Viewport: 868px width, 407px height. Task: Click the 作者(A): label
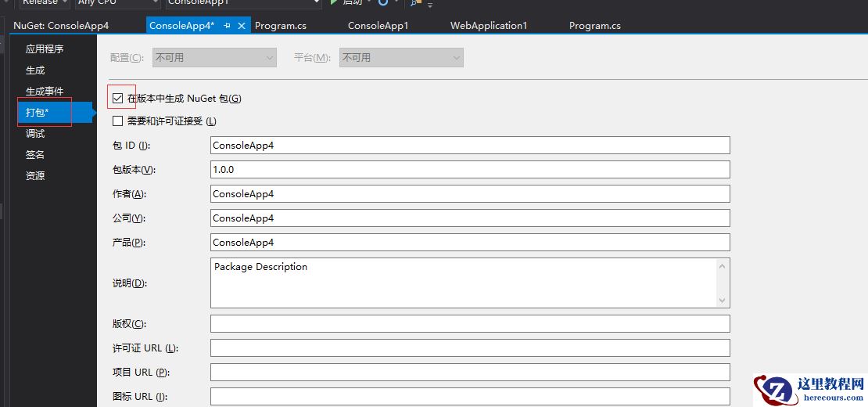129,194
